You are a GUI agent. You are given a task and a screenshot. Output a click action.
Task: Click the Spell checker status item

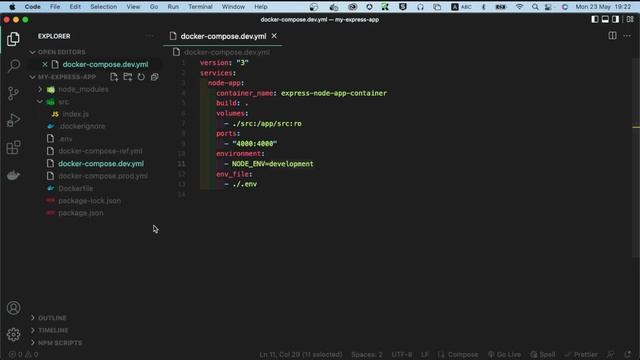point(543,354)
